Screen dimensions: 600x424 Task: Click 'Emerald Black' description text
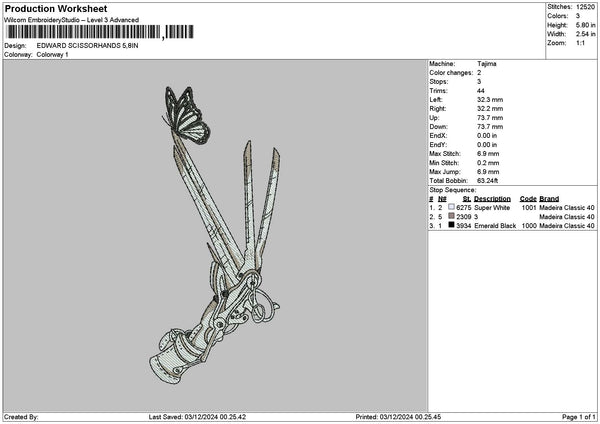[495, 226]
